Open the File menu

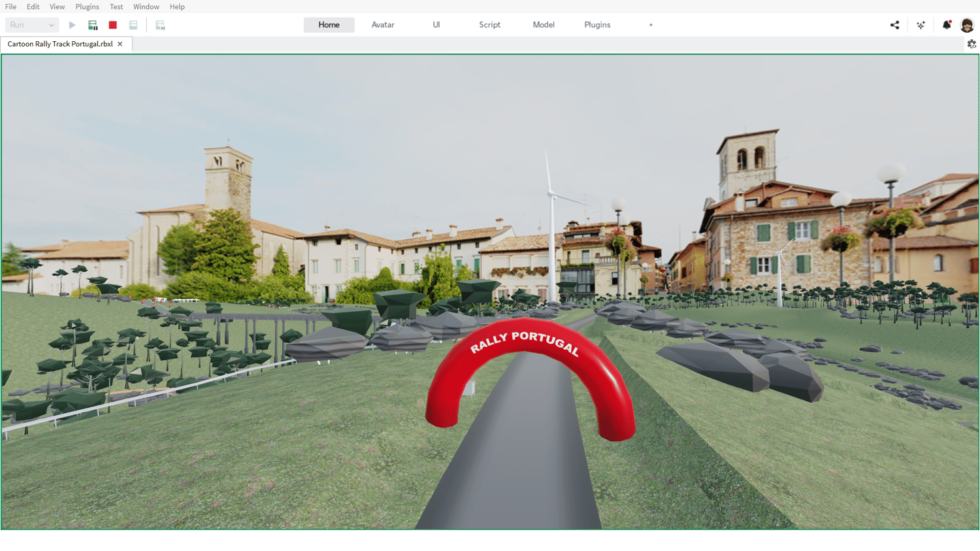pos(11,7)
